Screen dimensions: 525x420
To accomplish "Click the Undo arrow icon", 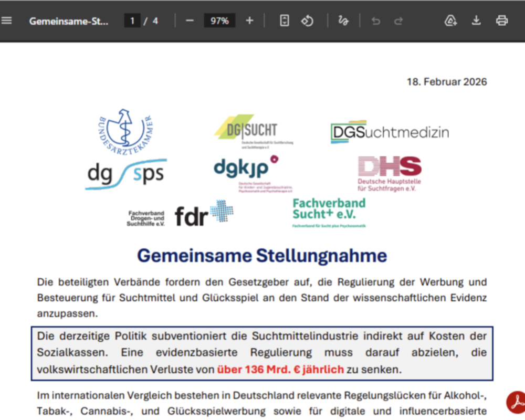I will tap(375, 20).
